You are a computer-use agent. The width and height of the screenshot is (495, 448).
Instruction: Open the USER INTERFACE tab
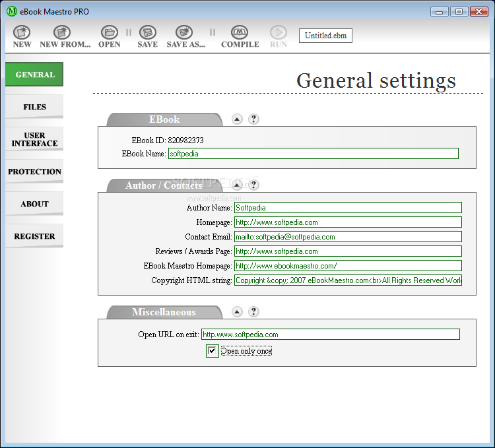34,139
